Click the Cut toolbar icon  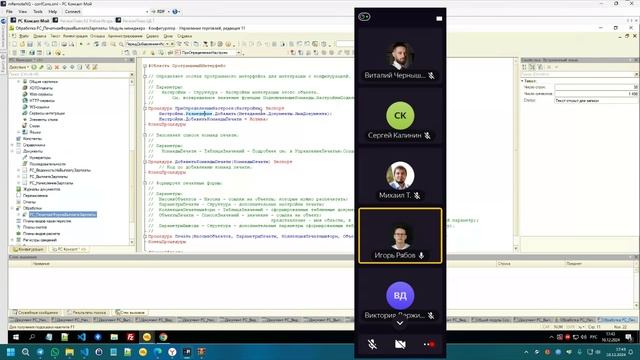tap(39, 44)
